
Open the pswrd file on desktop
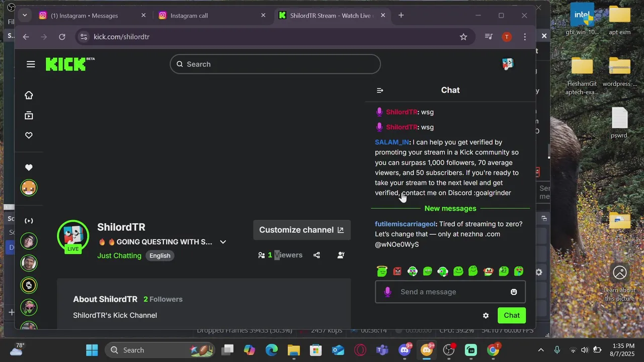pos(619,123)
